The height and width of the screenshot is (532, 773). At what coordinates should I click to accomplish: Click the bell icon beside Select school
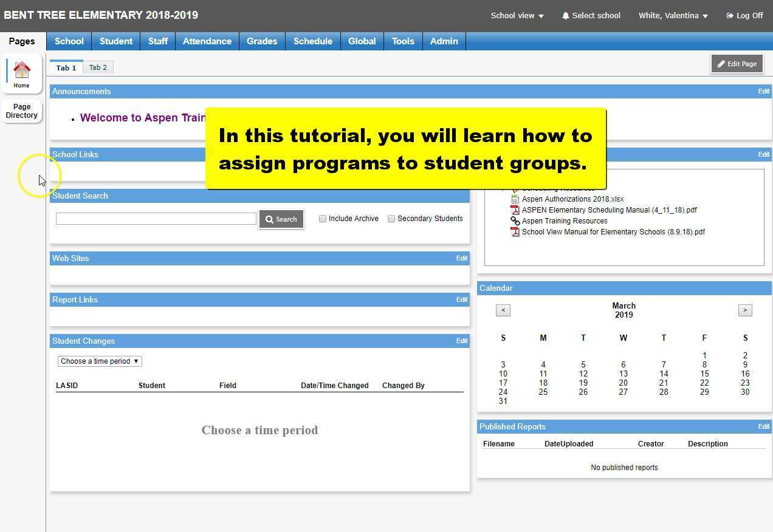565,15
